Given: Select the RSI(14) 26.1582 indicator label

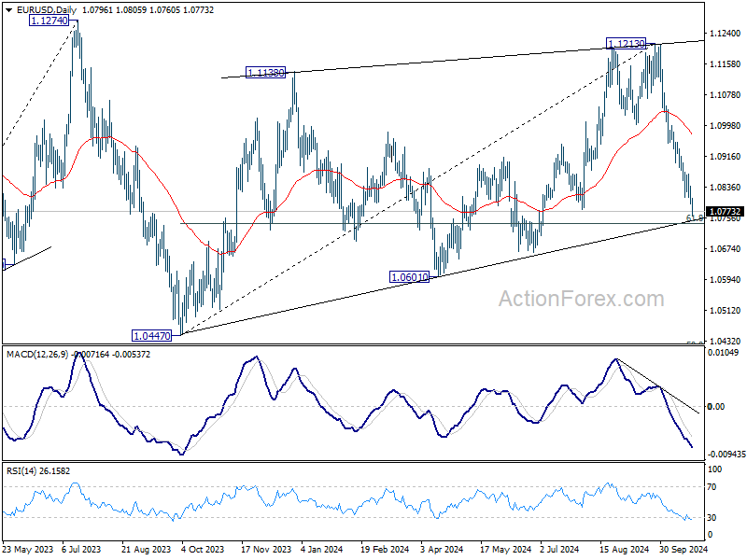Looking at the screenshot, I should (38, 471).
